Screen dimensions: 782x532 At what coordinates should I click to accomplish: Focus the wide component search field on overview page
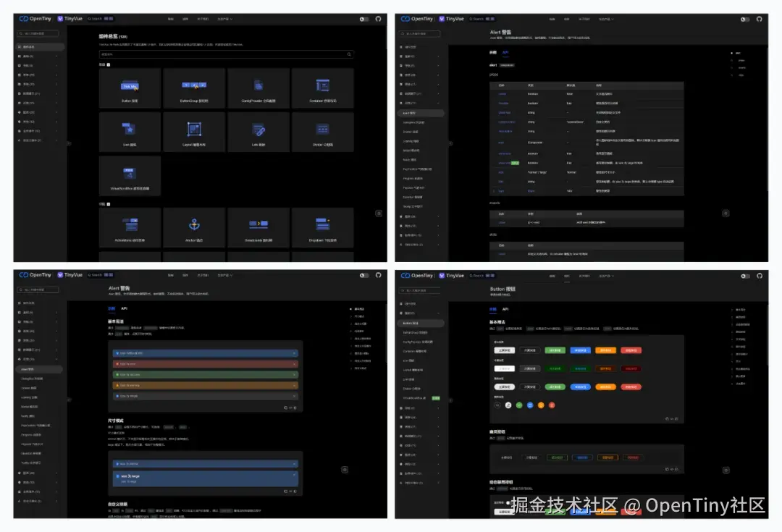point(227,54)
